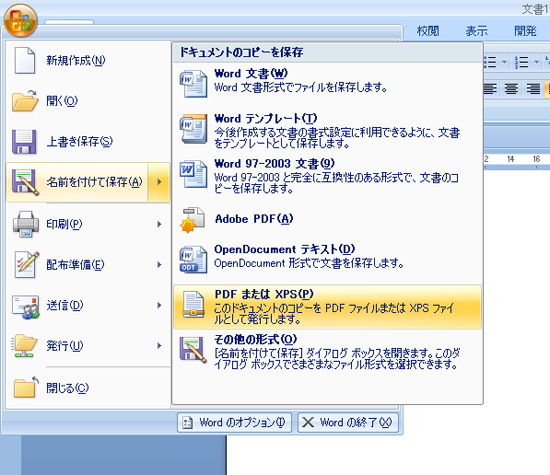Expand the 印刷 submenu arrow
550x475 pixels.
tap(159, 224)
